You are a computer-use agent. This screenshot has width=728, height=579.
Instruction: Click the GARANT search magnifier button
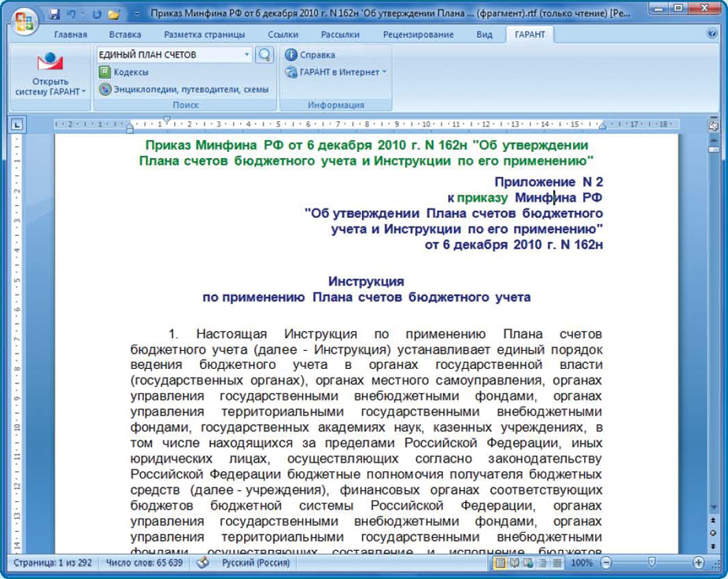pos(264,55)
